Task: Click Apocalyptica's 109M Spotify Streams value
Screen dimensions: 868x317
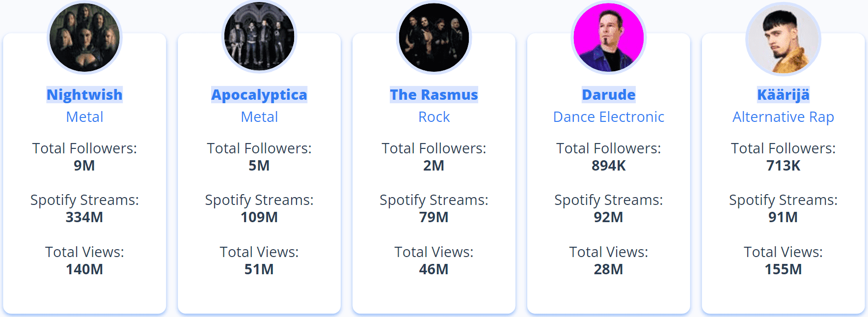Action: (259, 217)
